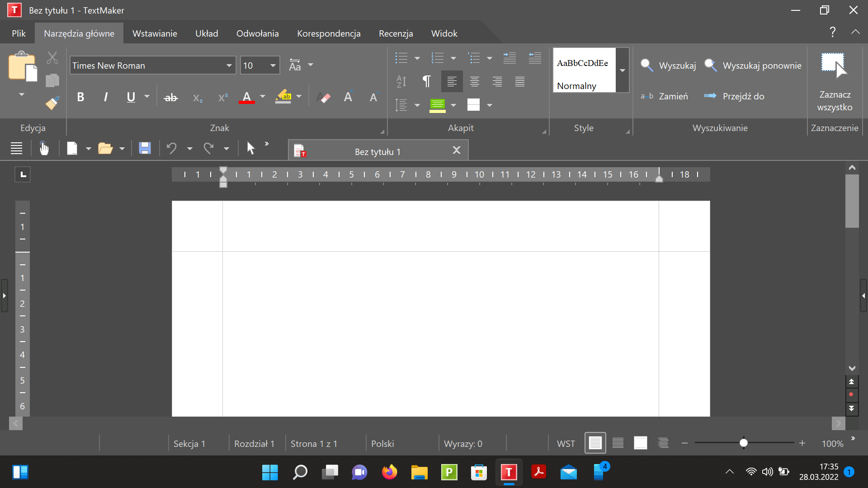This screenshot has width=868, height=488.
Task: Click the Format Painter brush icon
Action: (x=52, y=103)
